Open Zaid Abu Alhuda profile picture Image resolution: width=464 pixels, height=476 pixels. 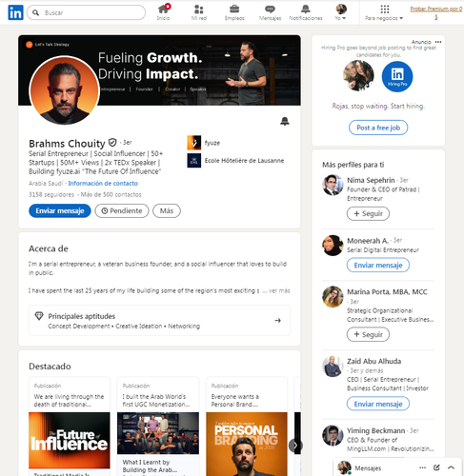(x=333, y=367)
